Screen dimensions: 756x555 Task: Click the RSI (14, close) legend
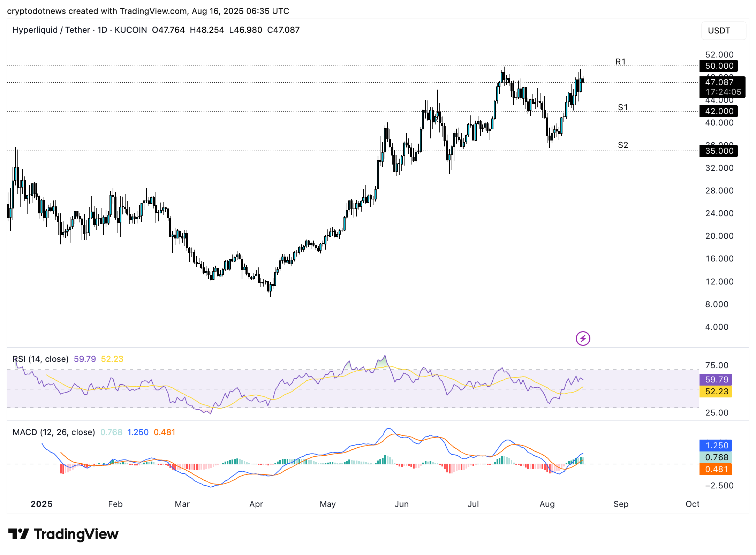[41, 359]
